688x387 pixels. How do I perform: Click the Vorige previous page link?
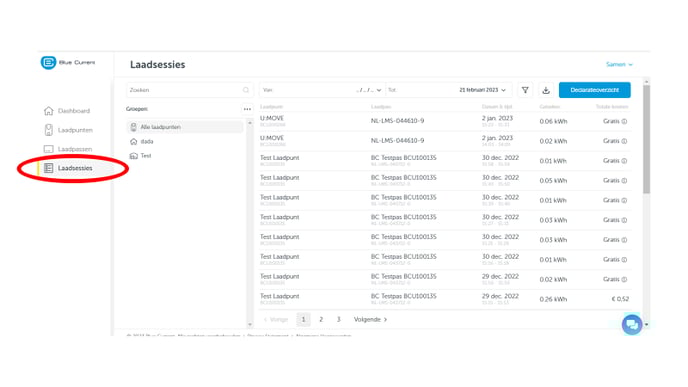point(276,319)
